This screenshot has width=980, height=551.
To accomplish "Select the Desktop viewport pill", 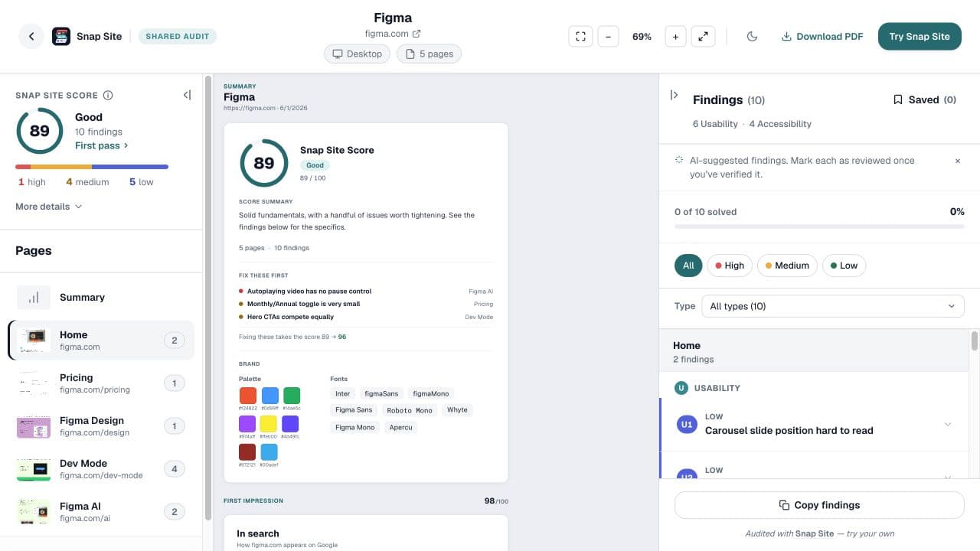I will (x=358, y=54).
